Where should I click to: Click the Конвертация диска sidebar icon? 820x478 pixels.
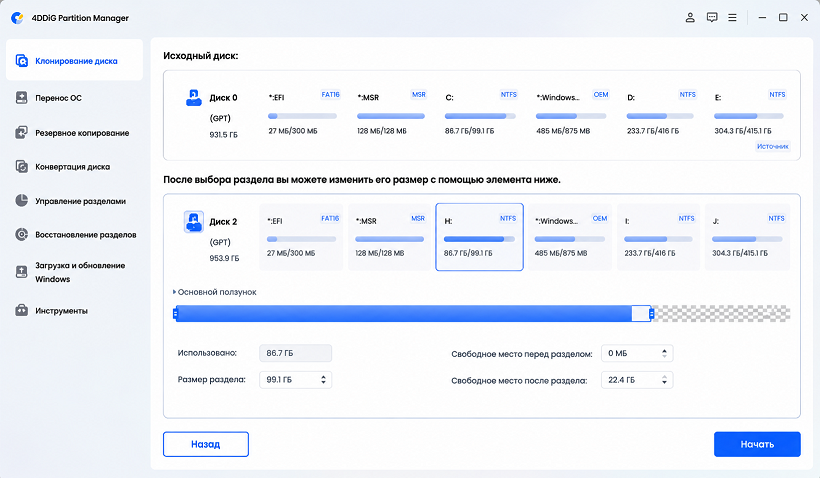point(21,166)
